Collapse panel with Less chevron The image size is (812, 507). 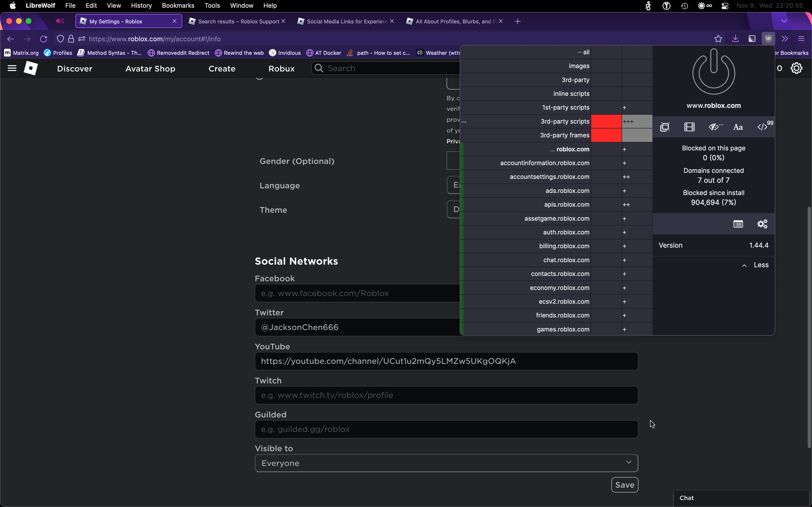click(755, 265)
